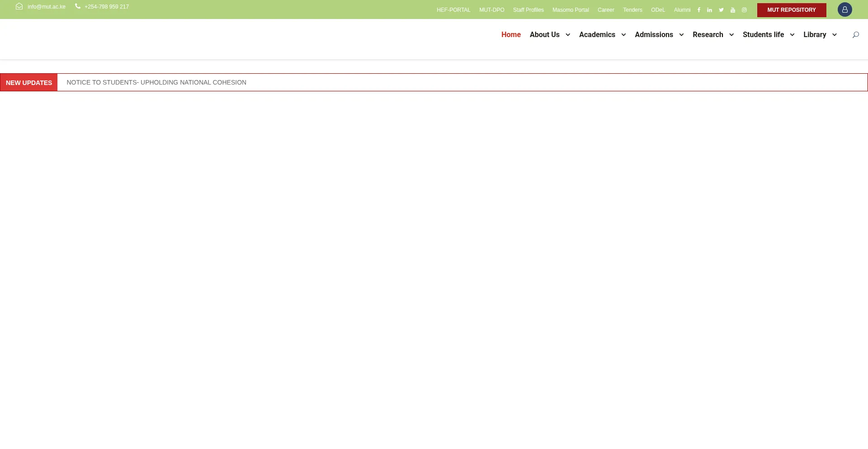Screen dimensions: 868x449
Task: Open the YouTube social icon
Action: pos(733,10)
